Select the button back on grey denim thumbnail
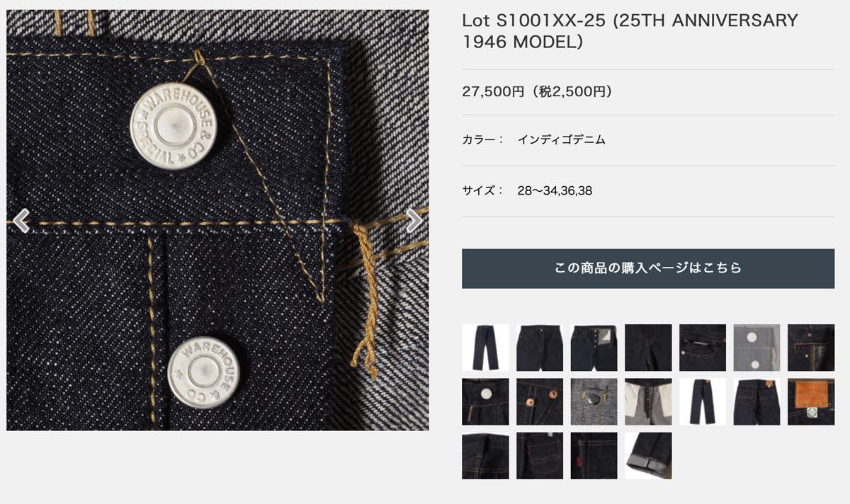Screen dimensions: 850x504 click(594, 401)
